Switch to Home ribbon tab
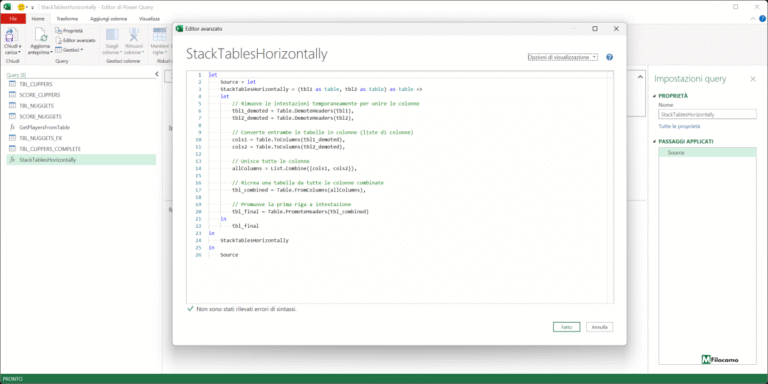Viewport: 768px width, 384px height. tap(38, 19)
